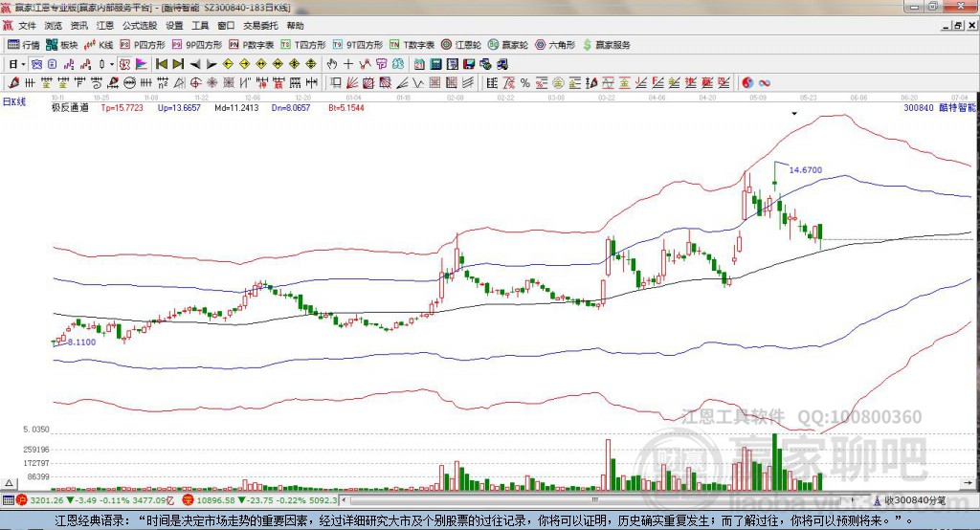
Task: Open P数字表 tool
Action: [252, 45]
